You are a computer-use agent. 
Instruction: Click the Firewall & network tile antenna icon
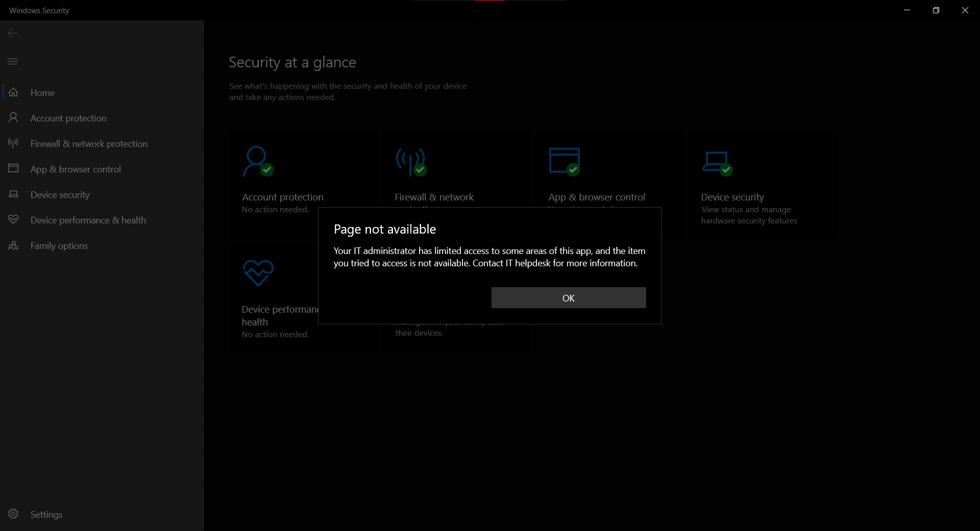(x=411, y=162)
